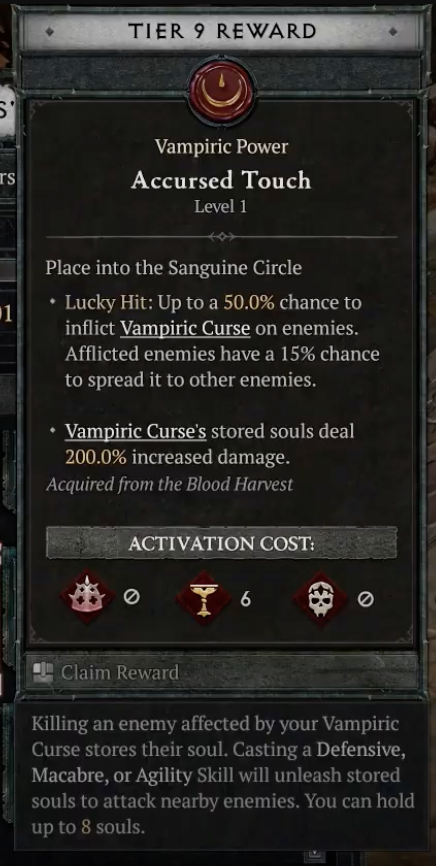Click the Level 1 label
The image size is (436, 866).
pyautogui.click(x=220, y=207)
